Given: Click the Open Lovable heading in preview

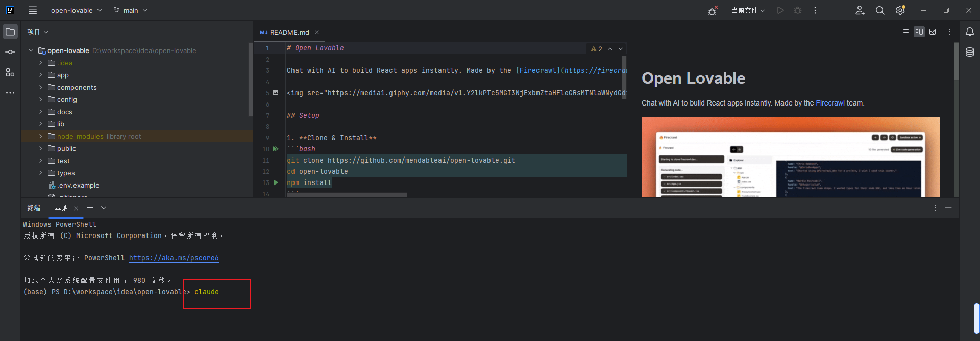Looking at the screenshot, I should point(693,78).
